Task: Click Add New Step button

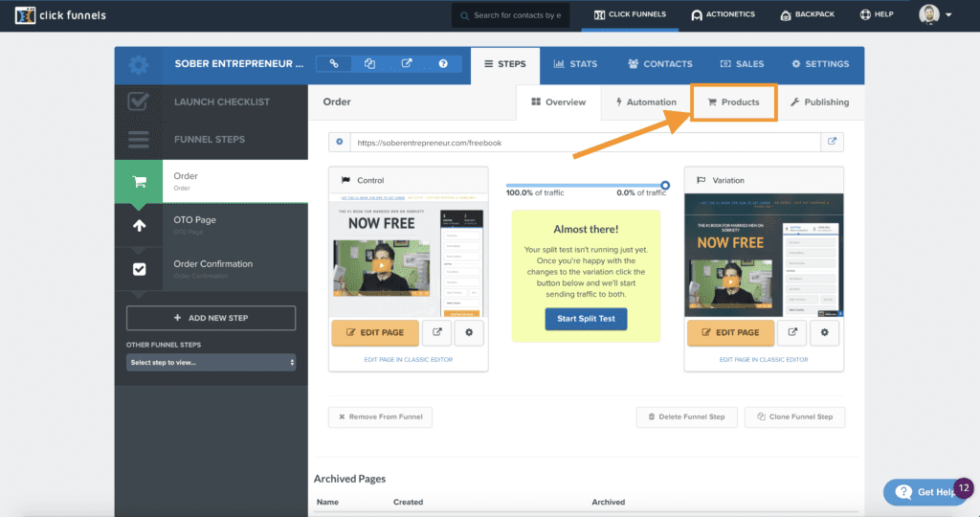Action: pyautogui.click(x=211, y=318)
